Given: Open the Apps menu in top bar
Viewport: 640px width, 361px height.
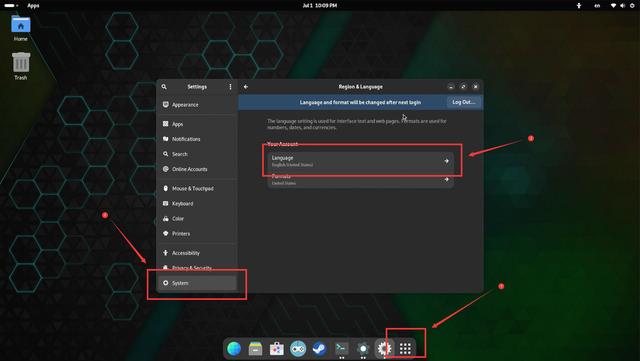Looking at the screenshot, I should [x=33, y=5].
